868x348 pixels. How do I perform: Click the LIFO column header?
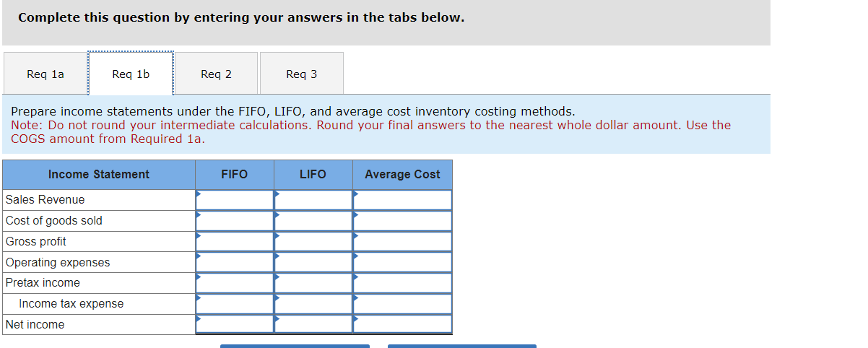tap(313, 175)
